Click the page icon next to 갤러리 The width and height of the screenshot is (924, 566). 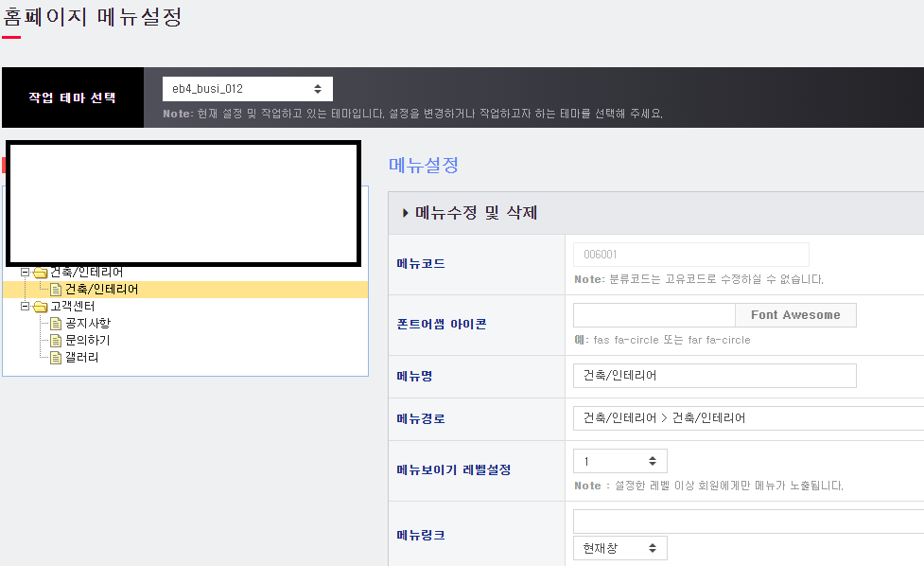pyautogui.click(x=56, y=358)
